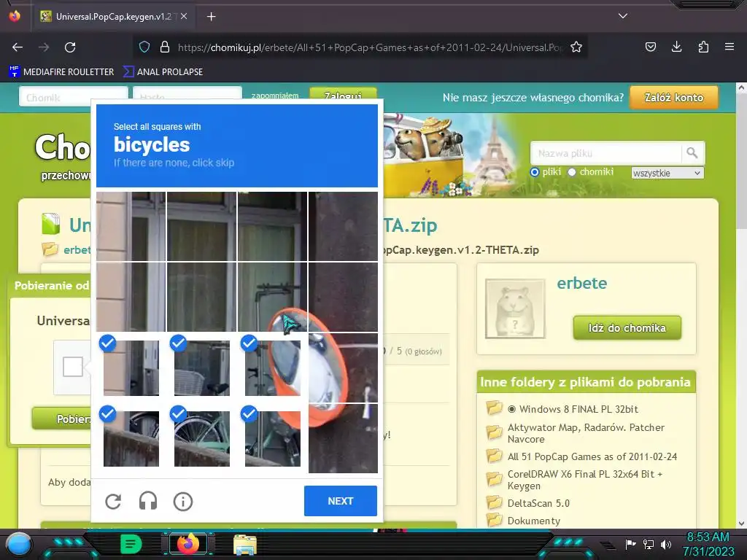Open All 51 PopCap Games folder link
The width and height of the screenshot is (747, 560).
592,456
